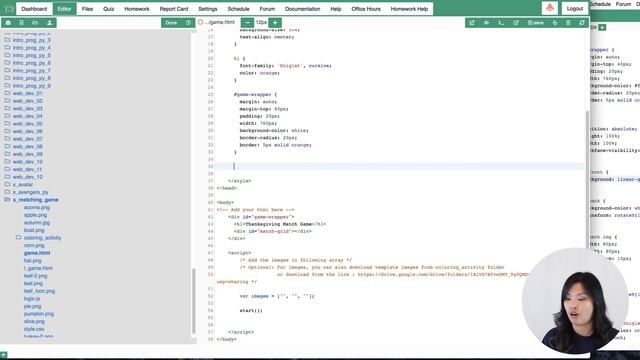Click the Done button
The width and height of the screenshot is (640, 360).
171,23
